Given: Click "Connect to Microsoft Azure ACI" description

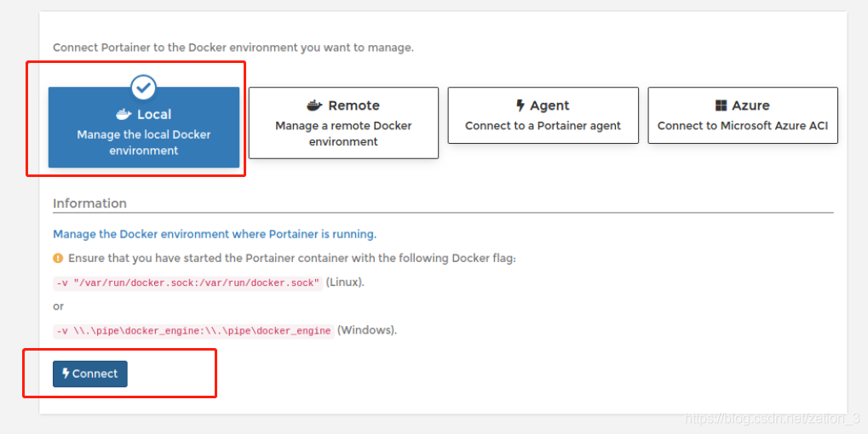Looking at the screenshot, I should [742, 126].
